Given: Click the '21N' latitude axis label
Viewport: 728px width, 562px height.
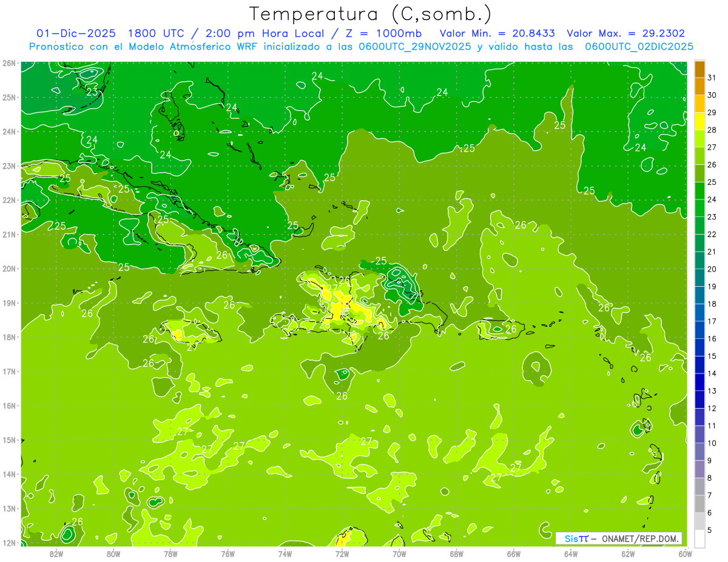Looking at the screenshot, I should pyautogui.click(x=8, y=234).
